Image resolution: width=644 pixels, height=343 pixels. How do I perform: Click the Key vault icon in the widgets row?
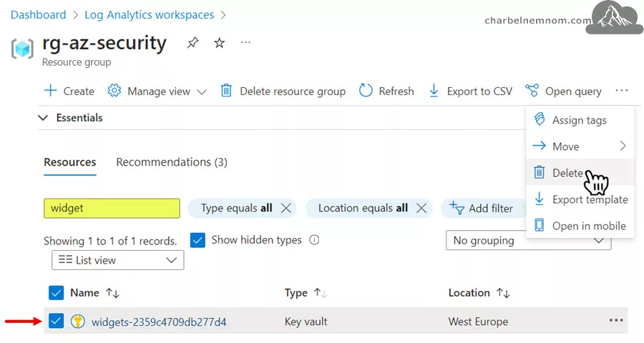(x=77, y=321)
